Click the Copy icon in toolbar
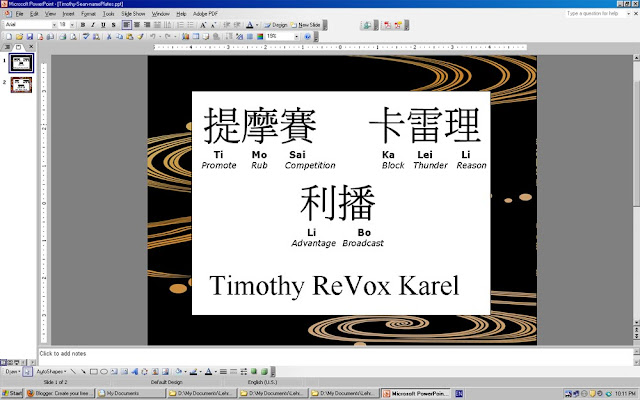640x400 pixels. 119,37
